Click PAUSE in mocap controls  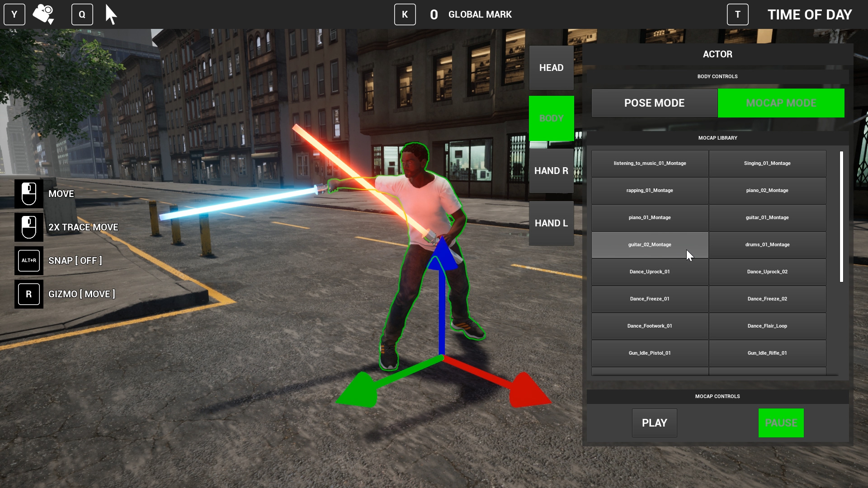(x=781, y=423)
